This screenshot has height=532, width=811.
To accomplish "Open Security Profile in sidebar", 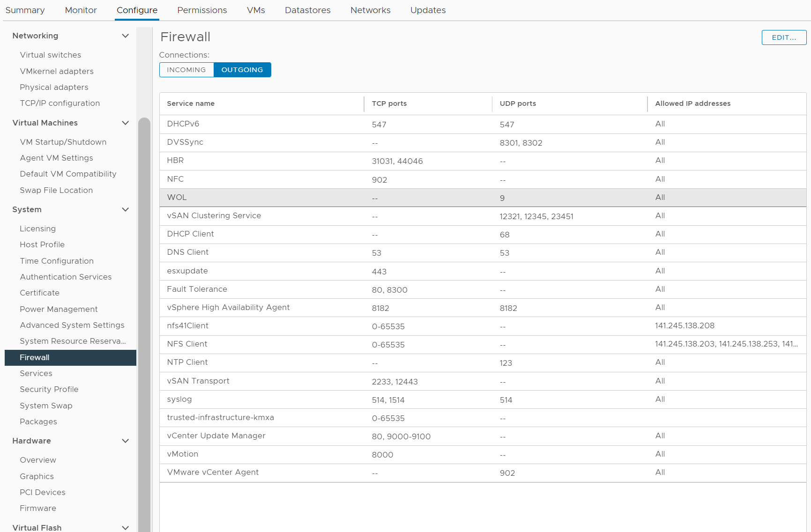I will (49, 390).
